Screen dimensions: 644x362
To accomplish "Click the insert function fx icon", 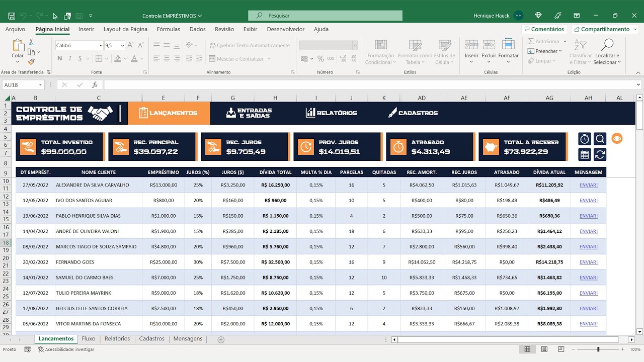I will [95, 85].
